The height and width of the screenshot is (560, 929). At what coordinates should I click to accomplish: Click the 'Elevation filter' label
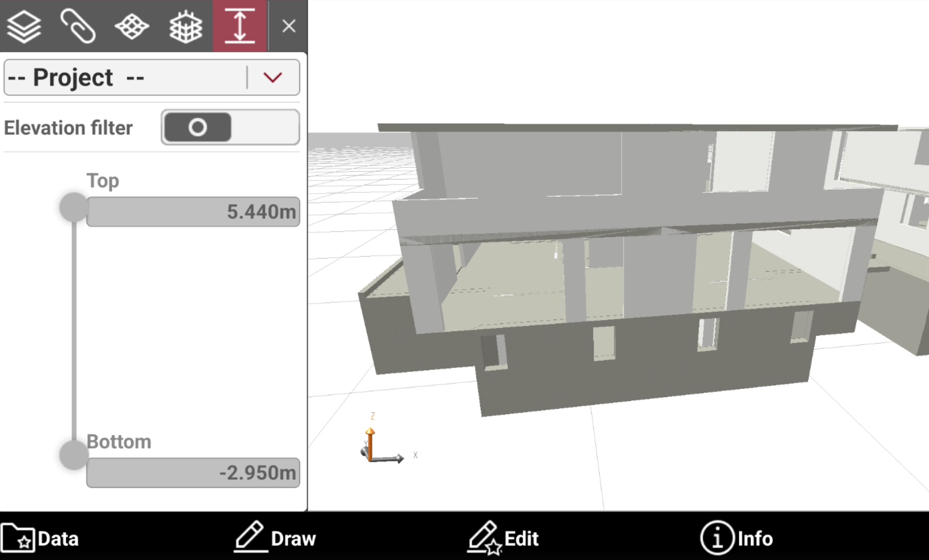[x=68, y=128]
